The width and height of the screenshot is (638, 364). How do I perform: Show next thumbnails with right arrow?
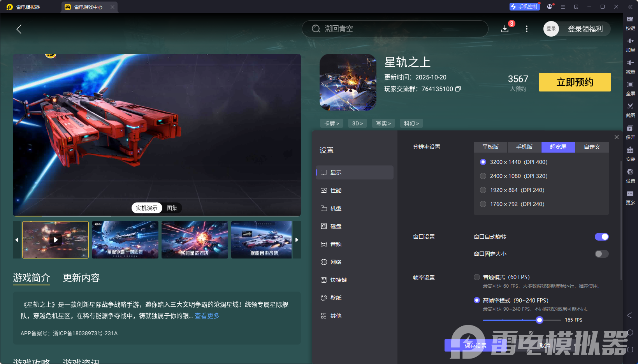297,240
